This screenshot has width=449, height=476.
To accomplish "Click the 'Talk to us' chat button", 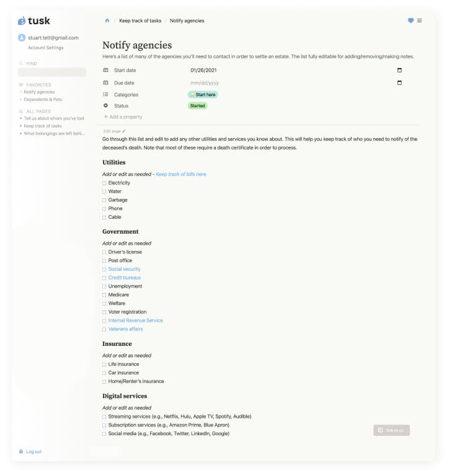I will point(391,430).
